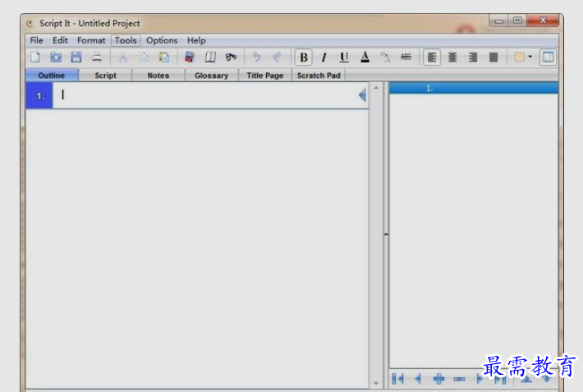Click the binoculars find icon
The image size is (583, 392).
pyautogui.click(x=231, y=57)
